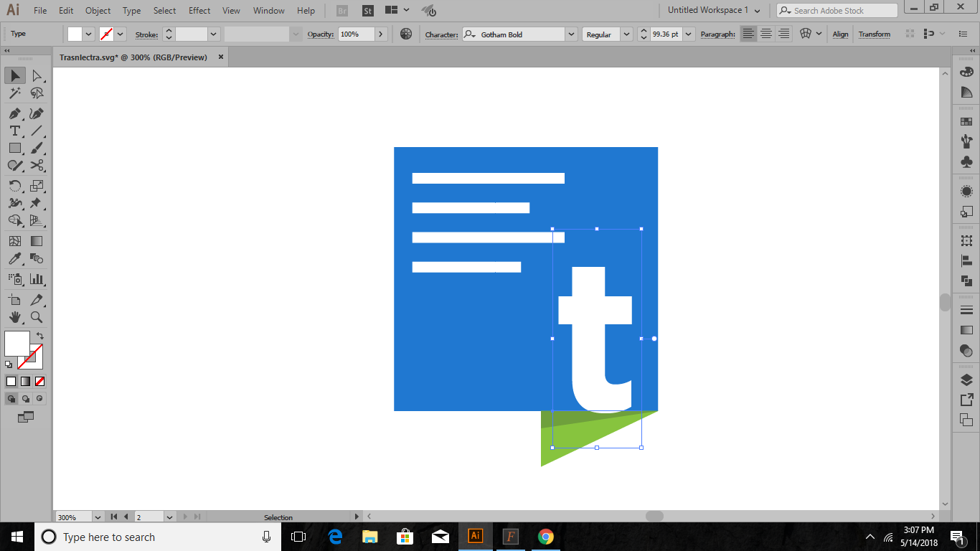
Task: Select the Hand tool
Action: [14, 317]
